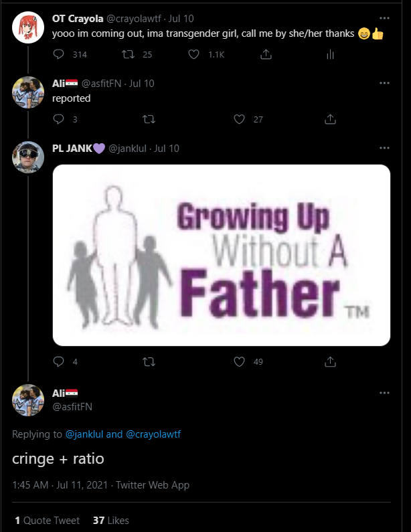Share PL JANK's image tweet
Image resolution: width=411 pixels, height=532 pixels.
329,361
